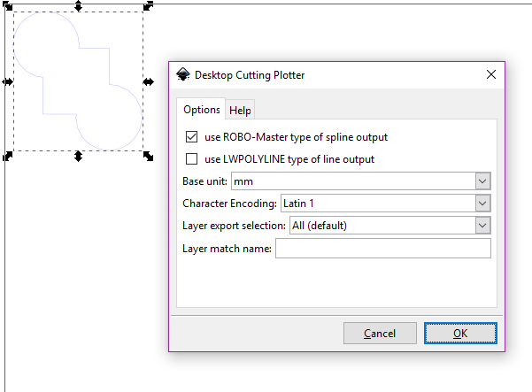532x392 pixels.
Task: Click the left-middle horizontal scale handle
Action: [7, 81]
